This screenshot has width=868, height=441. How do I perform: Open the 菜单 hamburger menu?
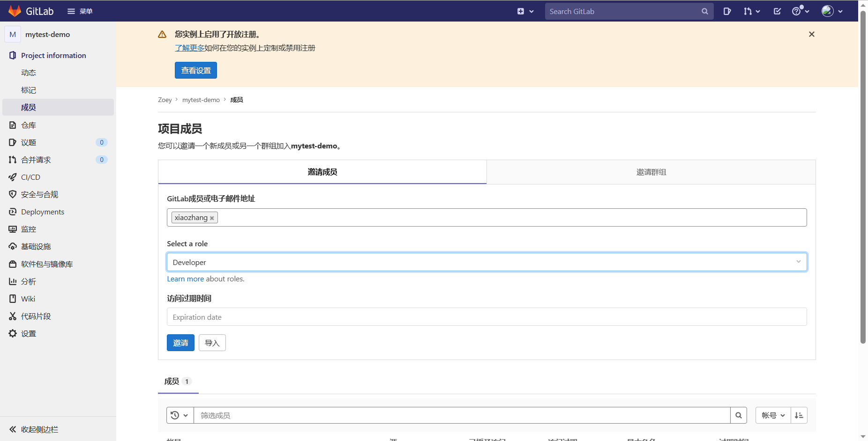pyautogui.click(x=80, y=11)
